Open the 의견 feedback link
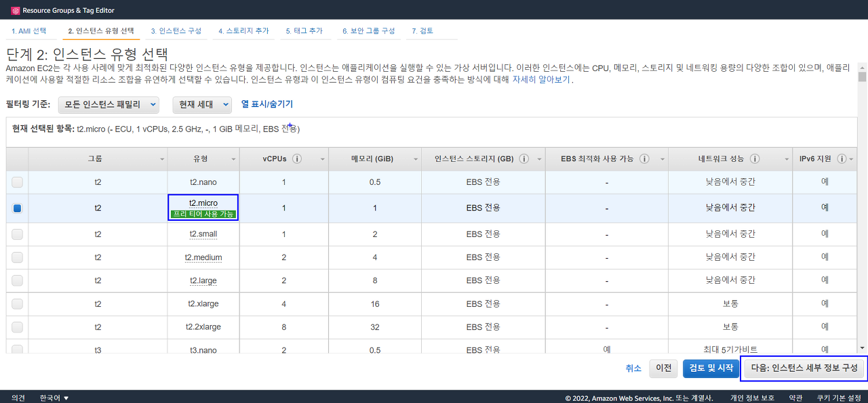868x403 pixels. (18, 398)
